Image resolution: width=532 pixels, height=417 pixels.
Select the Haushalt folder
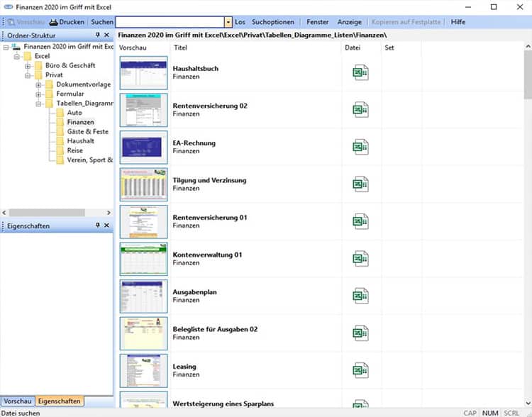pos(81,141)
